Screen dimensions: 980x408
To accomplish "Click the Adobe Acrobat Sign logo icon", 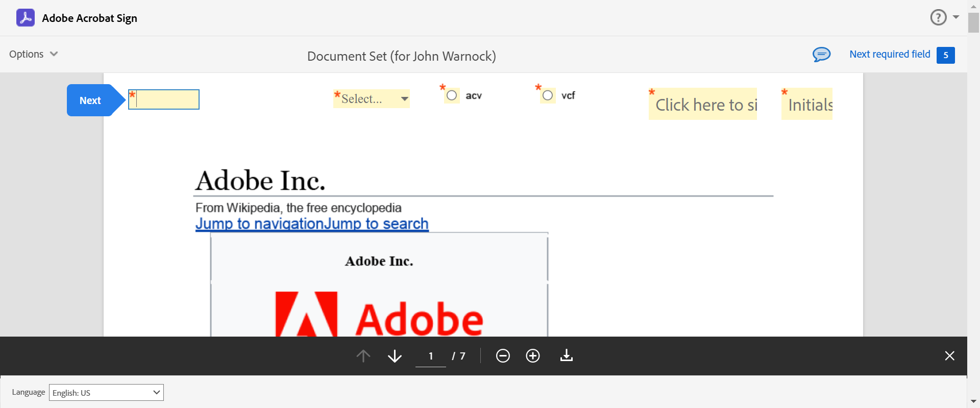I will point(26,18).
